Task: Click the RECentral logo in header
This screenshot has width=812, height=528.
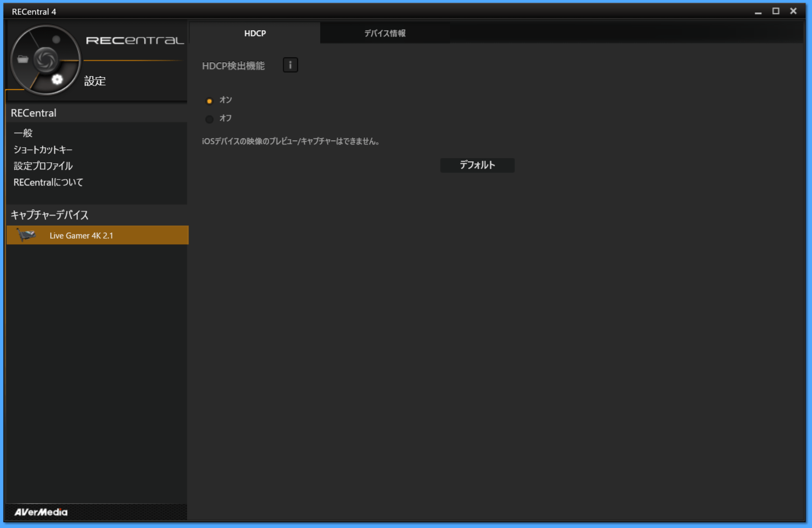Action: 135,40
